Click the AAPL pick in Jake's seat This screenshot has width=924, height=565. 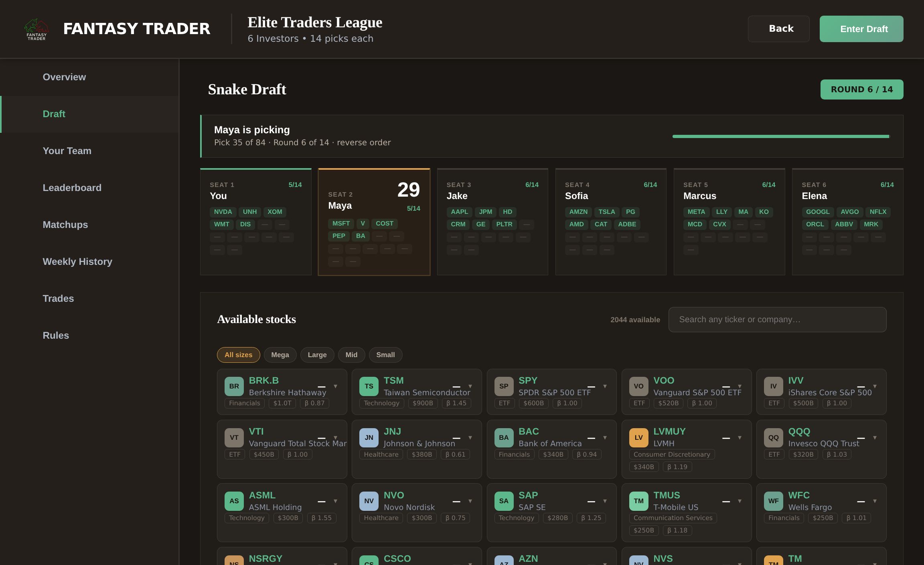tap(460, 212)
